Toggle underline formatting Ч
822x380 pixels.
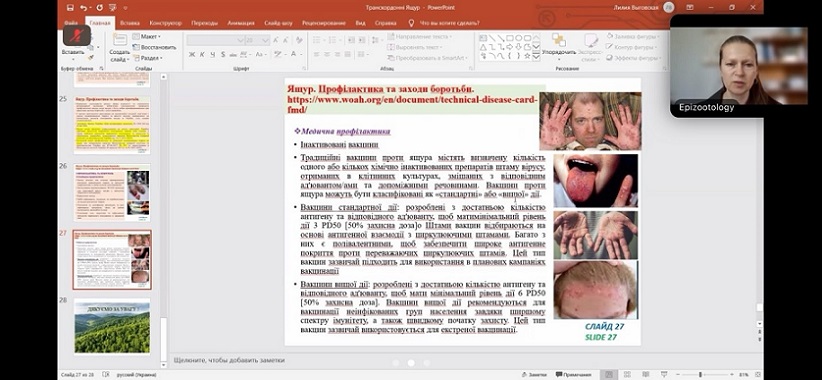(x=212, y=55)
